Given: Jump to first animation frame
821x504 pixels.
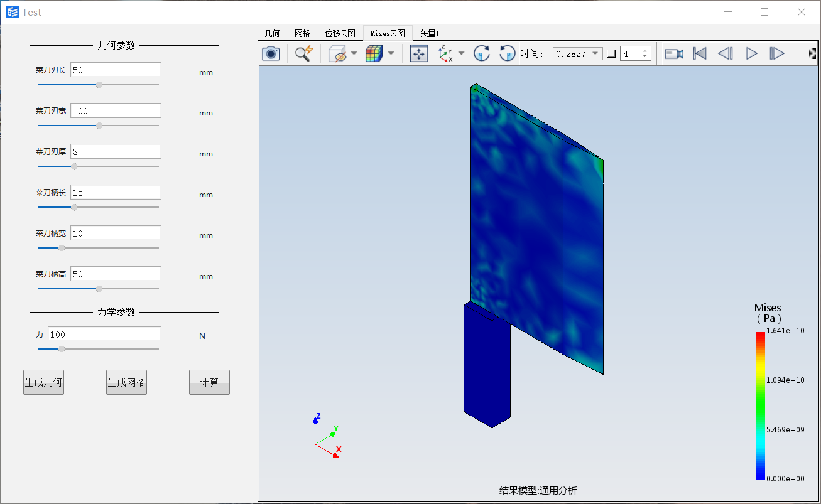Looking at the screenshot, I should (x=700, y=53).
